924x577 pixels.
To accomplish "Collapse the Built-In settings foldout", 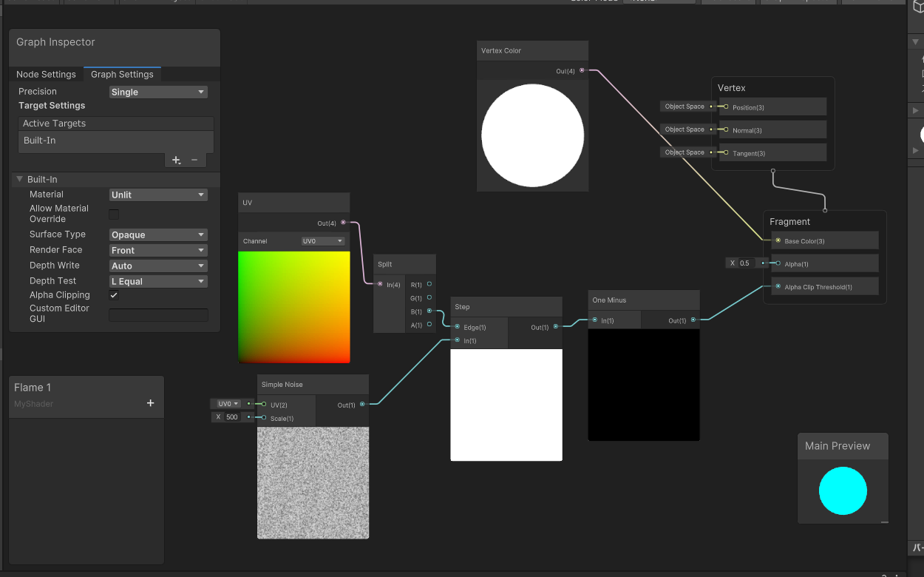I will pyautogui.click(x=20, y=179).
